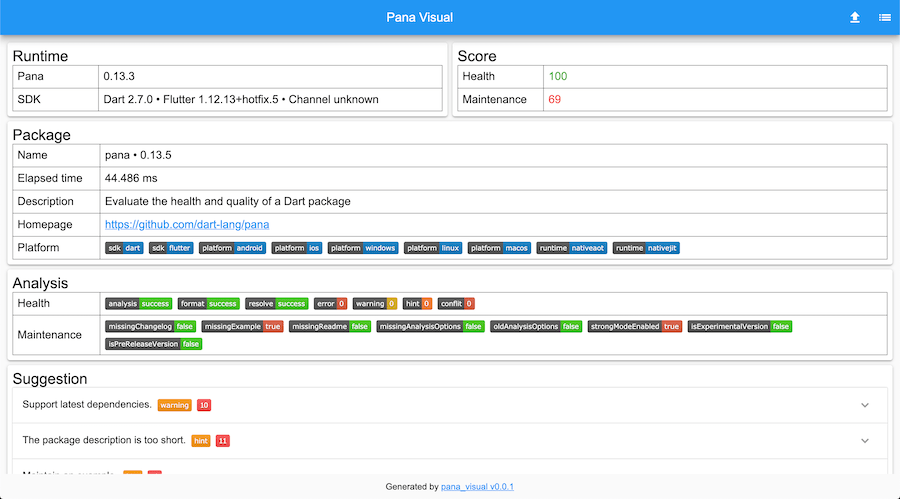Click the 'analysis success' health badge
900x499 pixels.
point(138,304)
